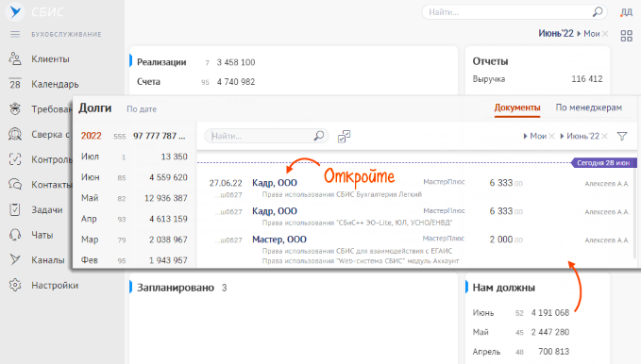Click the ДД user profile icon
The width and height of the screenshot is (641, 364).
click(x=626, y=12)
